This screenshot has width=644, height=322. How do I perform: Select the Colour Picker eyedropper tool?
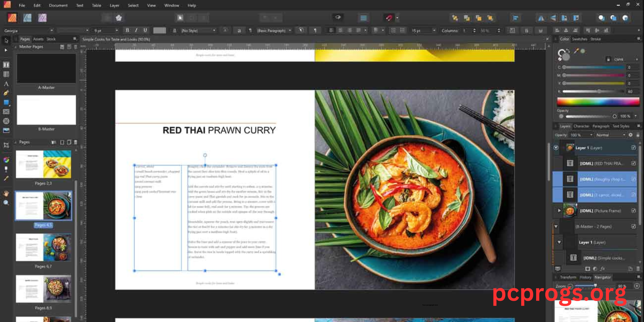(x=6, y=178)
